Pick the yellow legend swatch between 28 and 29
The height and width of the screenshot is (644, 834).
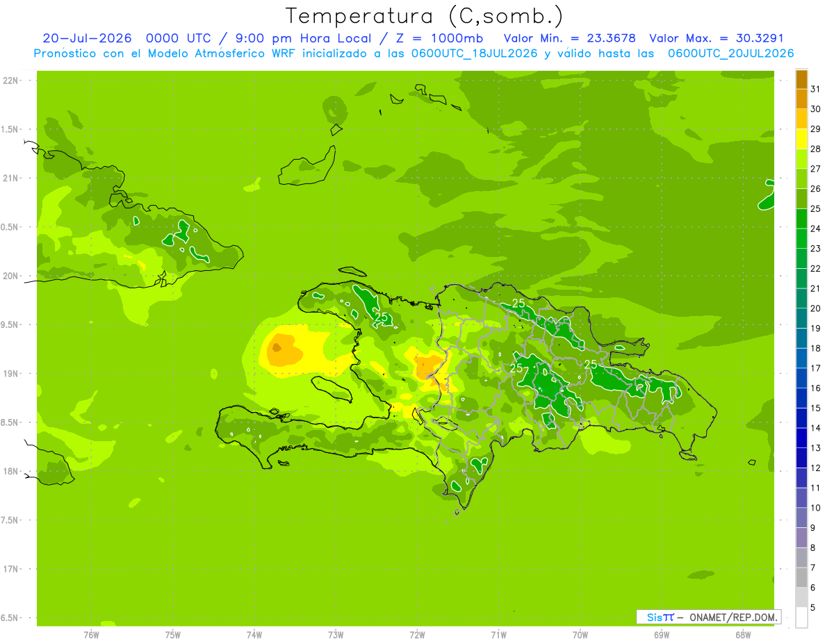(x=801, y=139)
